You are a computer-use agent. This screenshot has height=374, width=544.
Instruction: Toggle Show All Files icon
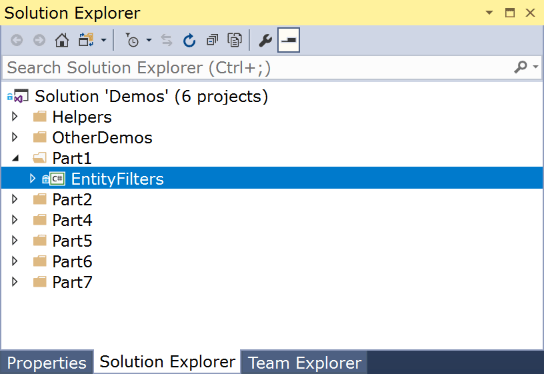pos(235,41)
